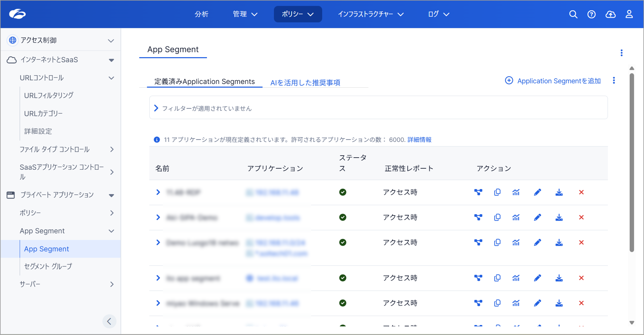The width and height of the screenshot is (644, 335).
Task: Click the forwarding-policy icon on the first row
Action: point(478,192)
